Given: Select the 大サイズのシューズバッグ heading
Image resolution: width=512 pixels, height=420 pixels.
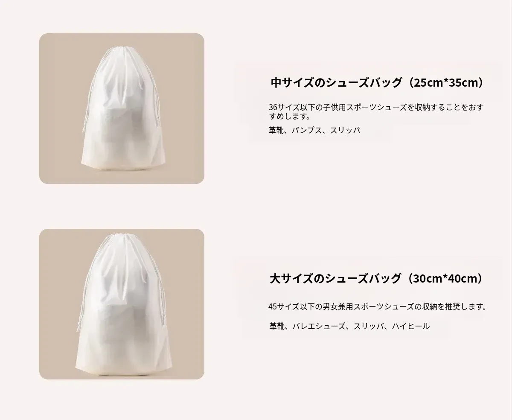Looking at the screenshot, I should pos(336,279).
